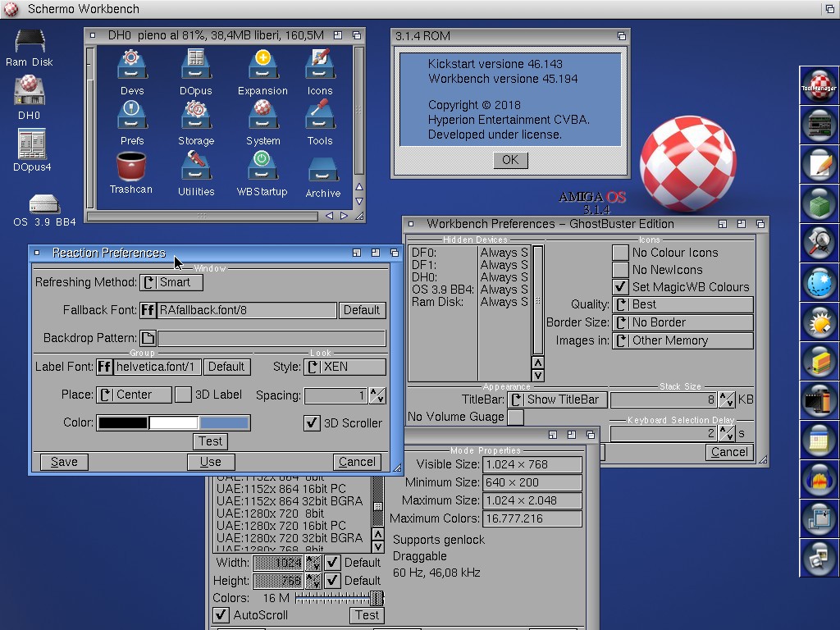Viewport: 840px width, 630px height.
Task: Click OK in the 3.1.4 ROM dialog
Action: [509, 160]
